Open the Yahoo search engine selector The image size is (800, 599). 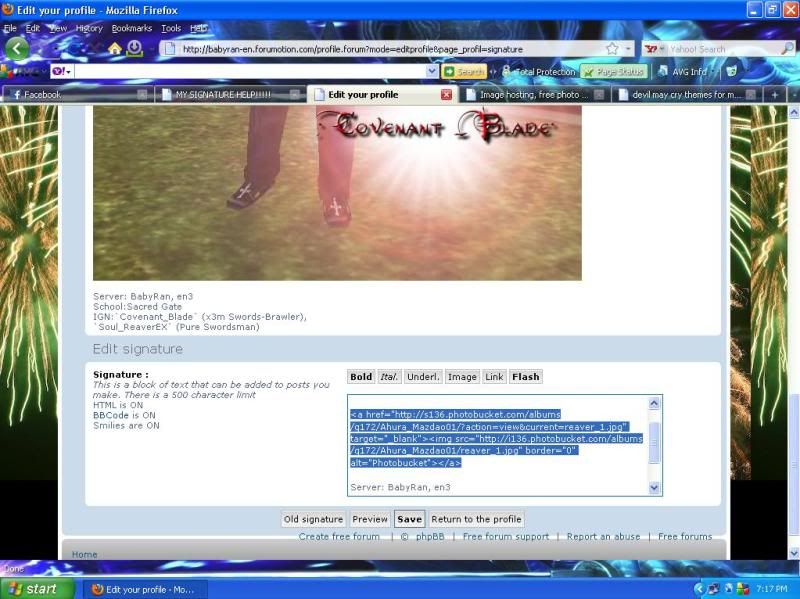tap(654, 49)
